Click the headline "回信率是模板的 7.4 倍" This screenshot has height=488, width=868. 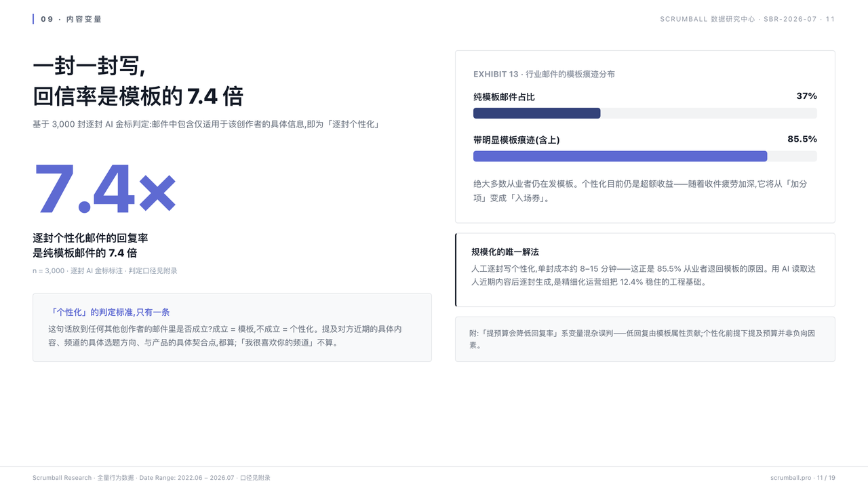[138, 96]
